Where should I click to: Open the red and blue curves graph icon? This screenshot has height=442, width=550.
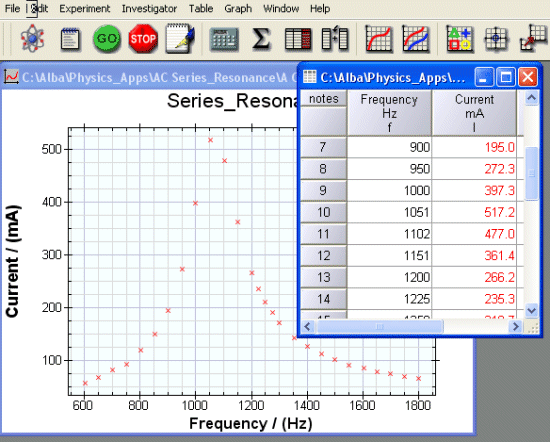[416, 38]
